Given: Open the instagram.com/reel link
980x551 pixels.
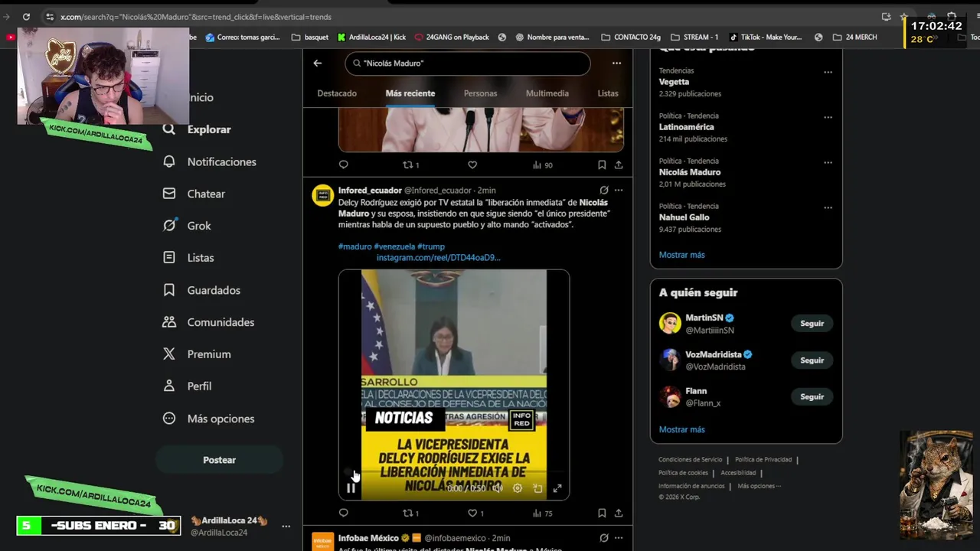Looking at the screenshot, I should pos(438,258).
